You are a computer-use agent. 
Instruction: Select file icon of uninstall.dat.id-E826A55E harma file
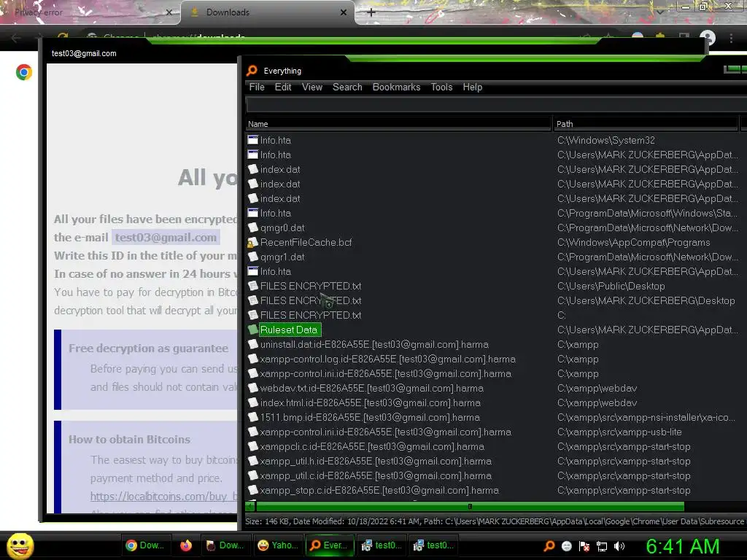(253, 344)
